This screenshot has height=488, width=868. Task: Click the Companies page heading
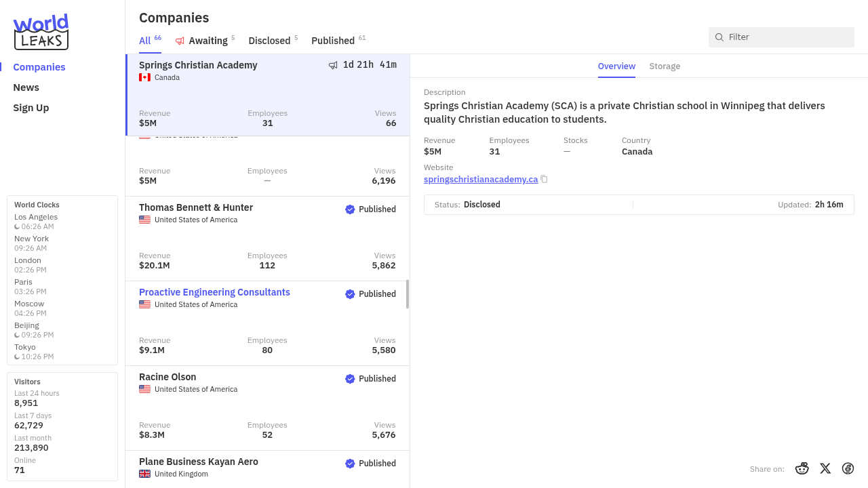click(174, 18)
